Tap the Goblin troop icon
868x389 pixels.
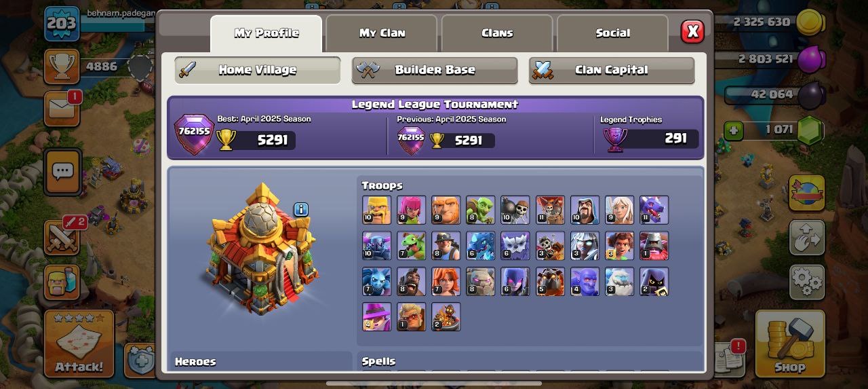tap(480, 210)
